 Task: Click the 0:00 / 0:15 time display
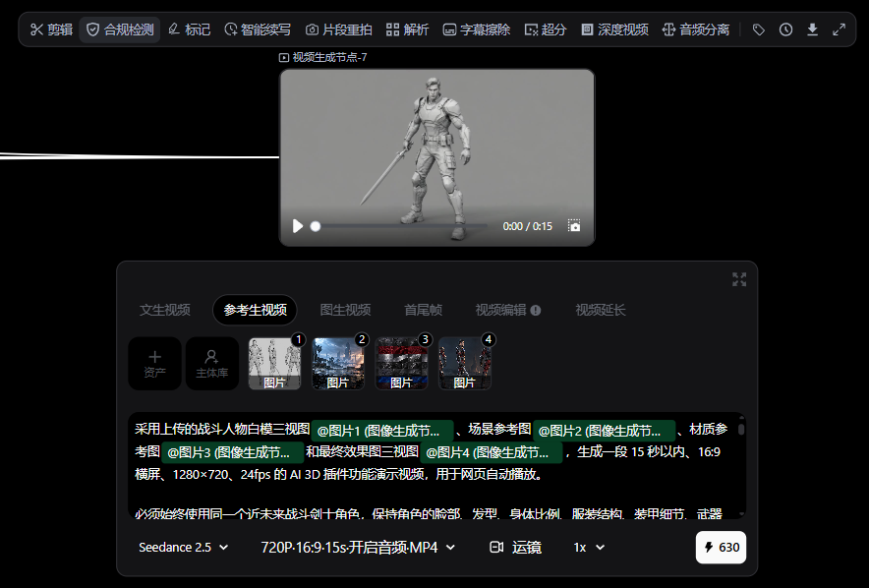click(528, 226)
